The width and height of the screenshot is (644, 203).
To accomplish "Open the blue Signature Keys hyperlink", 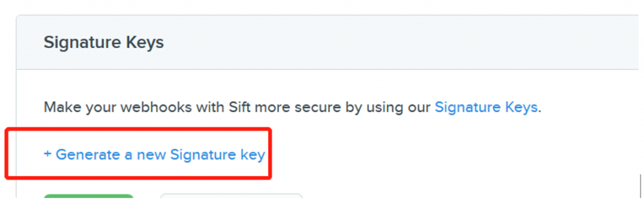I will coord(486,107).
